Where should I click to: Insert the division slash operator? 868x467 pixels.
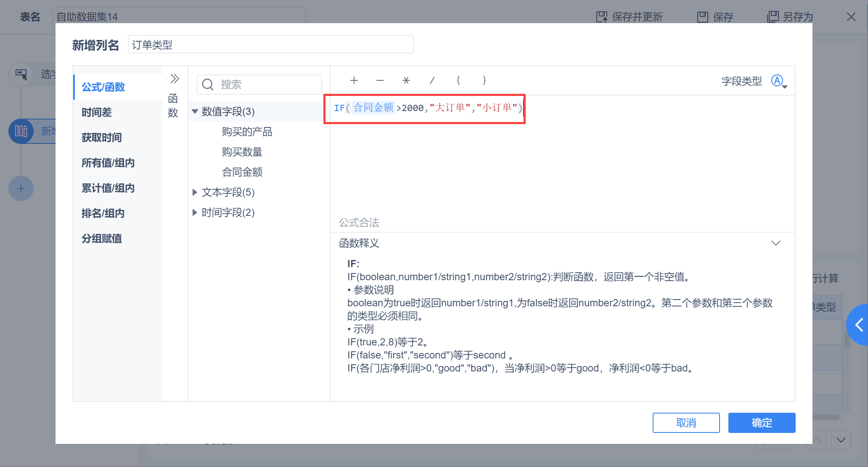pyautogui.click(x=432, y=80)
